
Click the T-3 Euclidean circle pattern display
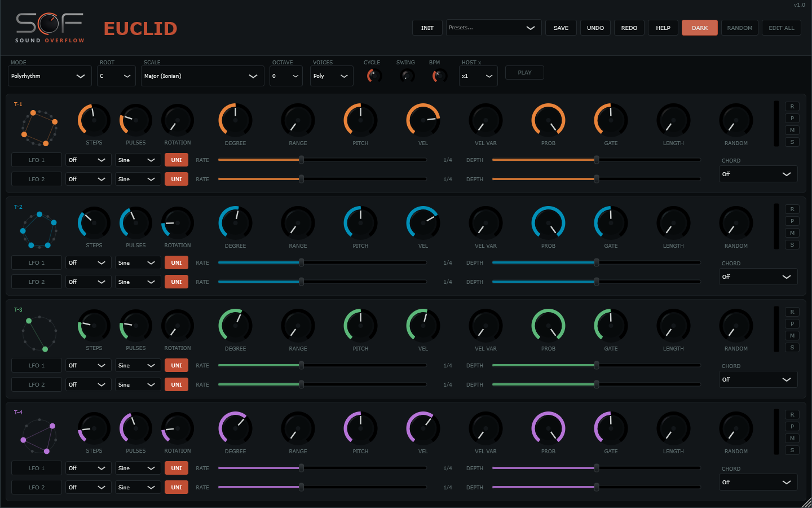coord(39,333)
